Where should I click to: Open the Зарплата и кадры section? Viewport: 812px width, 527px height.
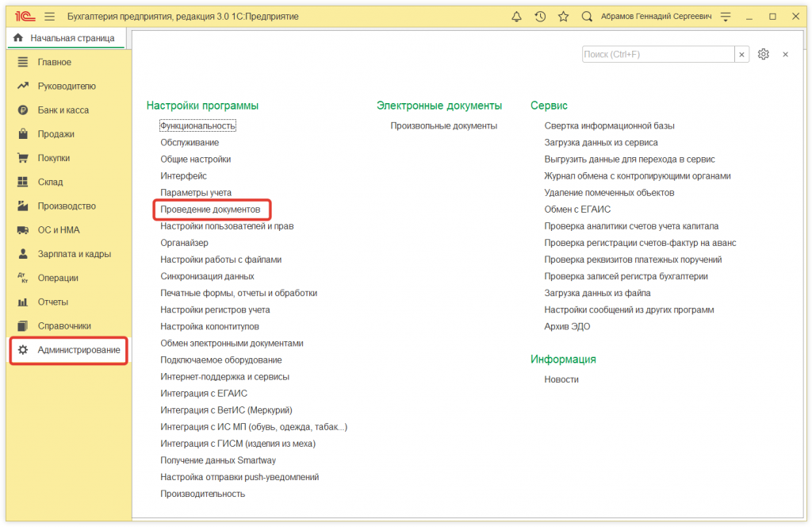tap(74, 254)
